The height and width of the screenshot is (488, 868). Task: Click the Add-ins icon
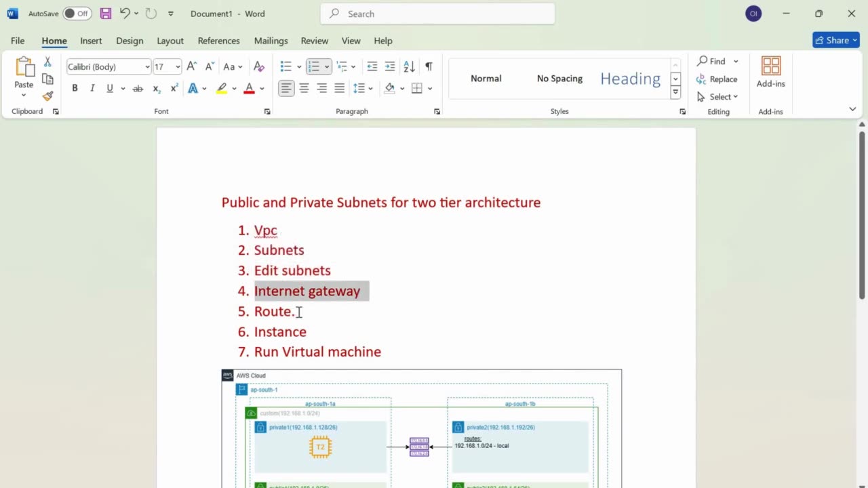coord(771,72)
